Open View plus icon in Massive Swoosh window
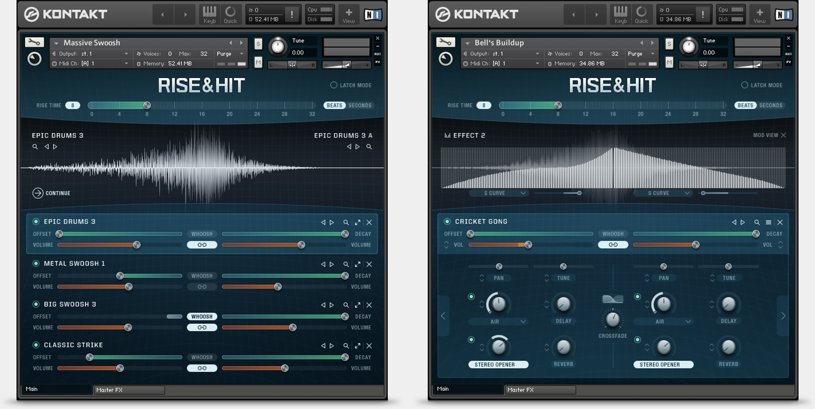815x409 pixels. (348, 14)
